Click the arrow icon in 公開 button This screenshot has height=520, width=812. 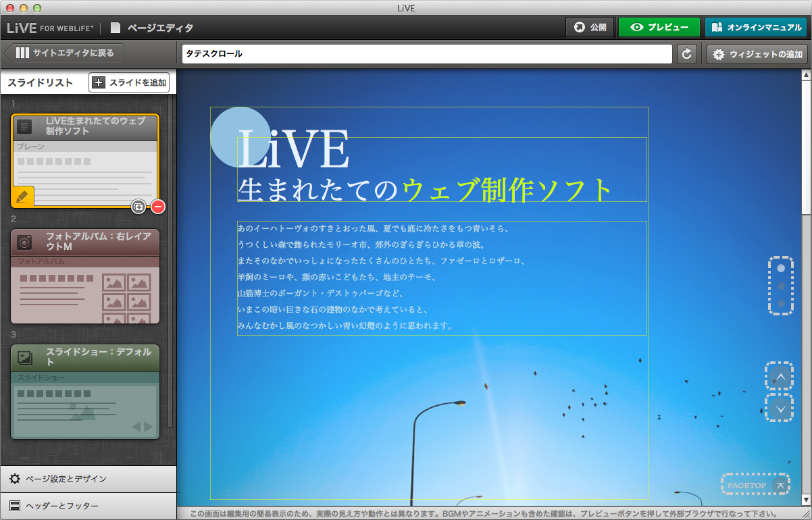click(x=579, y=28)
